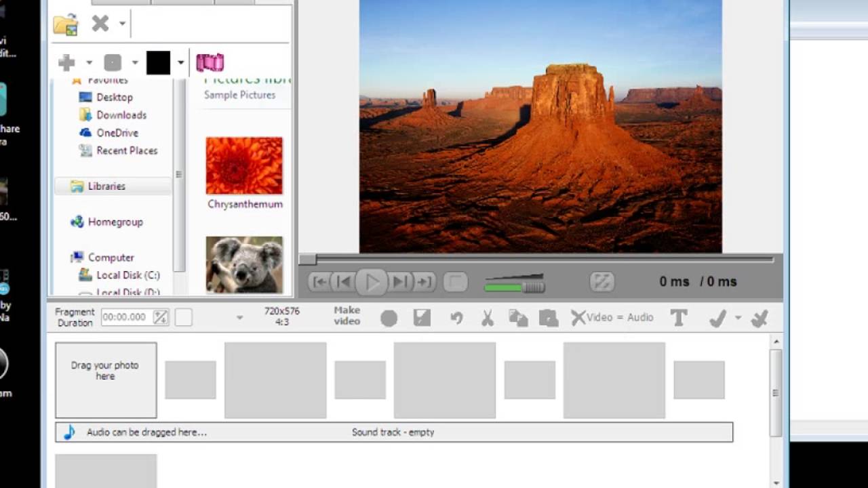Click the paste icon
This screenshot has width=868, height=488.
click(x=548, y=318)
